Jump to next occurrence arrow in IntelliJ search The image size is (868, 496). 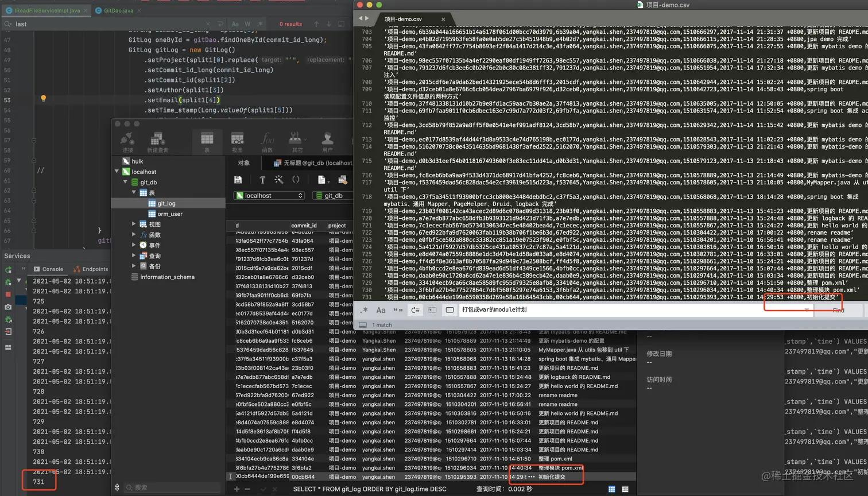(328, 24)
